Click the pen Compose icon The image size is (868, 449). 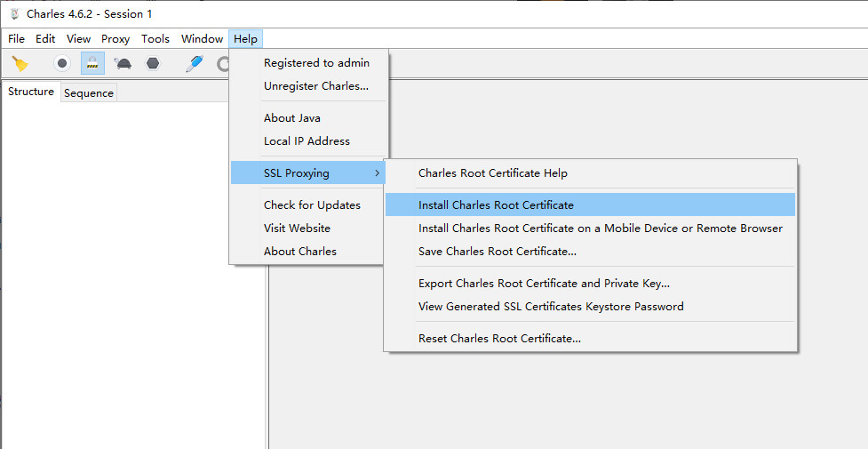pos(195,64)
